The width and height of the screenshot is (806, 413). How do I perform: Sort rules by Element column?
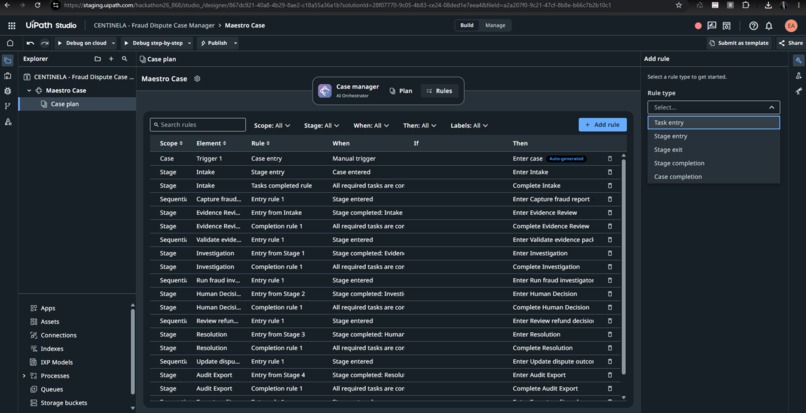pos(211,143)
